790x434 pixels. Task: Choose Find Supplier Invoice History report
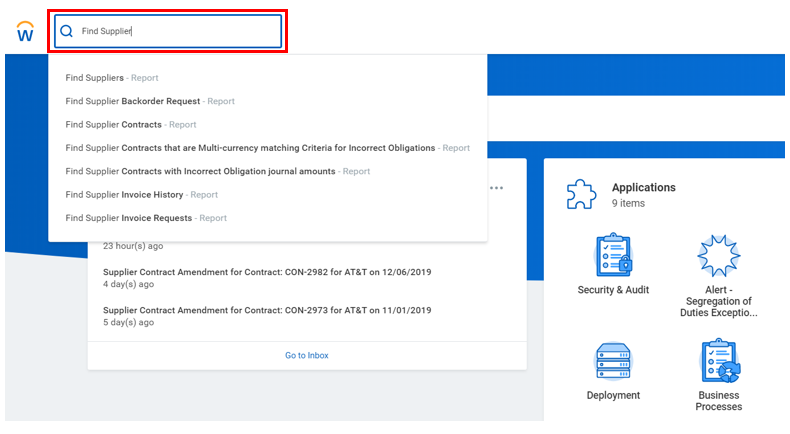(141, 195)
